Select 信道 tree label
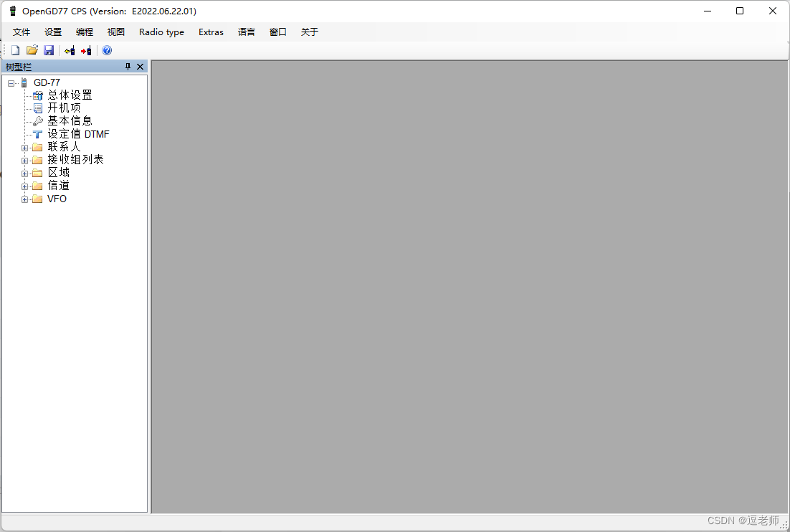 point(59,186)
